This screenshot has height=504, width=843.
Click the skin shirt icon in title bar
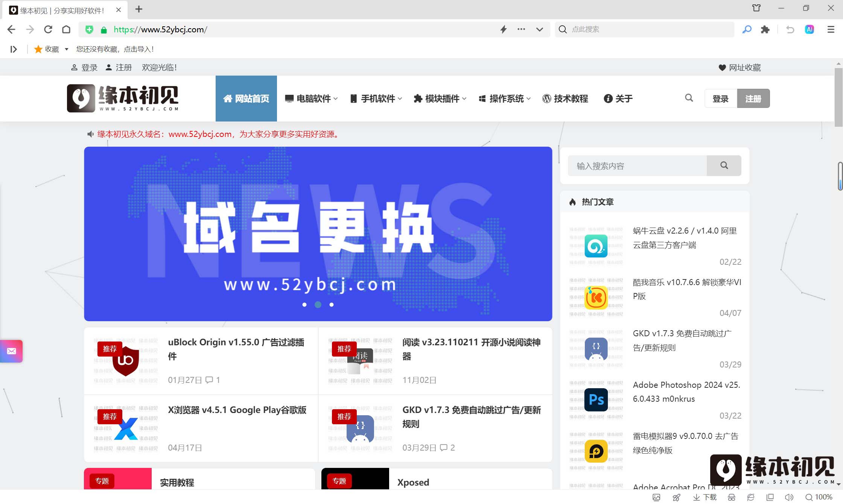point(756,8)
